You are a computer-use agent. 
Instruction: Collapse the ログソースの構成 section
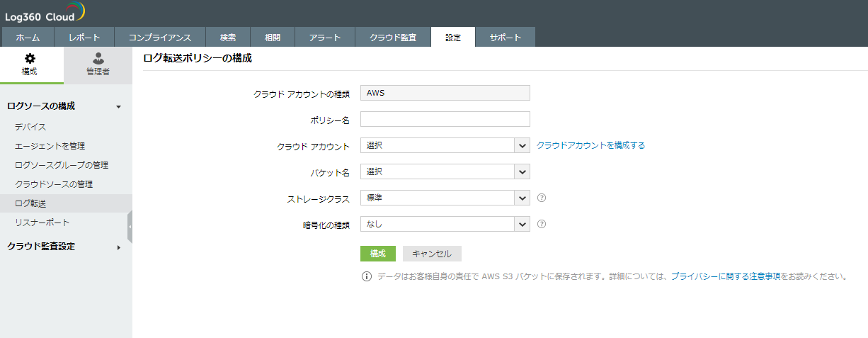point(118,106)
